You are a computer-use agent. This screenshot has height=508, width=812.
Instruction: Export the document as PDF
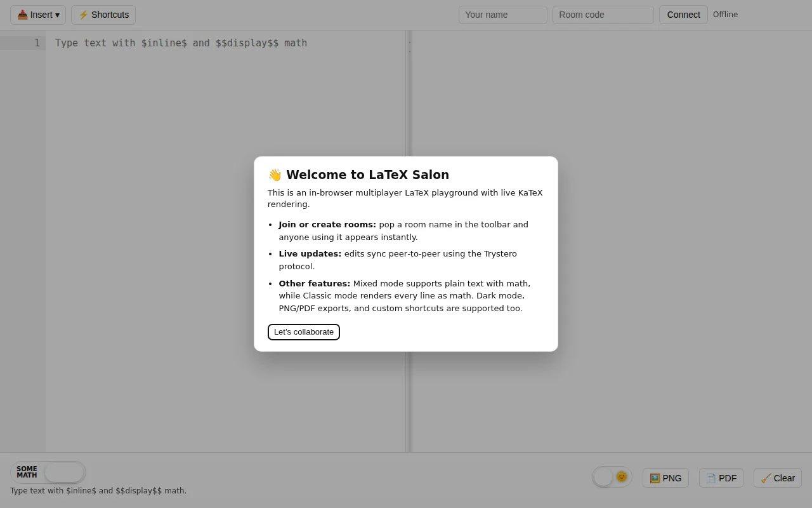(721, 478)
